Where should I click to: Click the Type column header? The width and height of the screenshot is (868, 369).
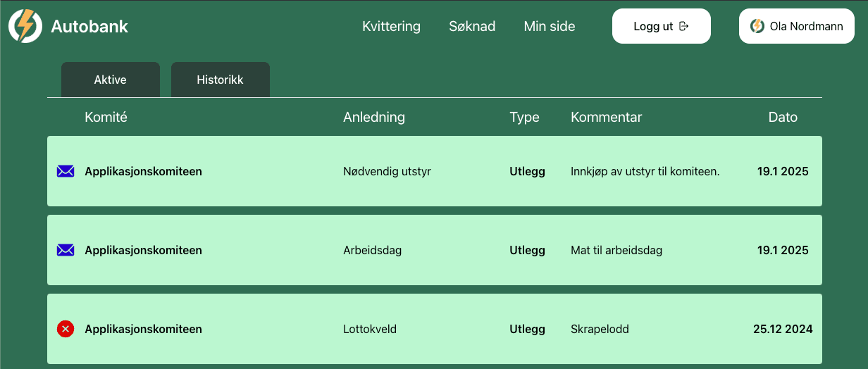coord(524,118)
